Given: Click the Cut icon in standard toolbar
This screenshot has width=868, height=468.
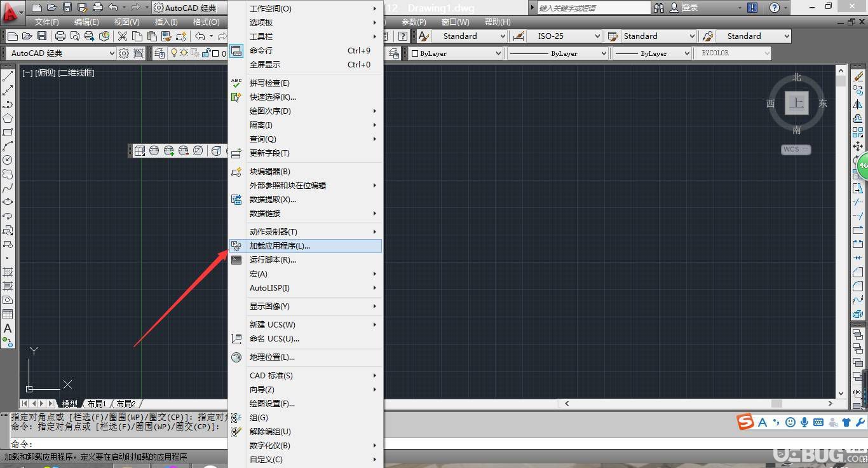Looking at the screenshot, I should pos(122,36).
